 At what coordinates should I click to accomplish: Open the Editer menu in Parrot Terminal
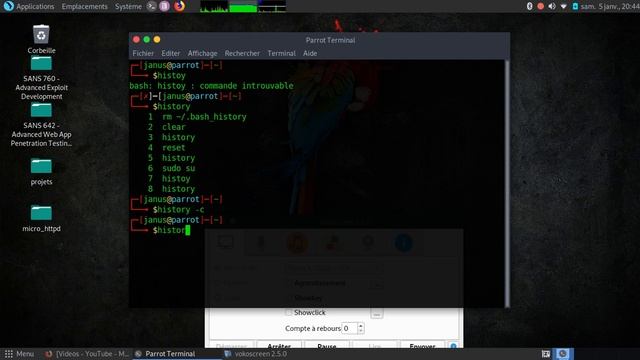click(171, 53)
